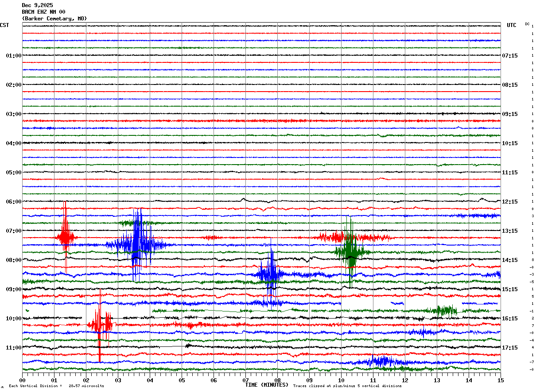Click the Barker Cemetary, MO location text
Image resolution: width=536 pixels, height=392 pixels.
(54, 19)
